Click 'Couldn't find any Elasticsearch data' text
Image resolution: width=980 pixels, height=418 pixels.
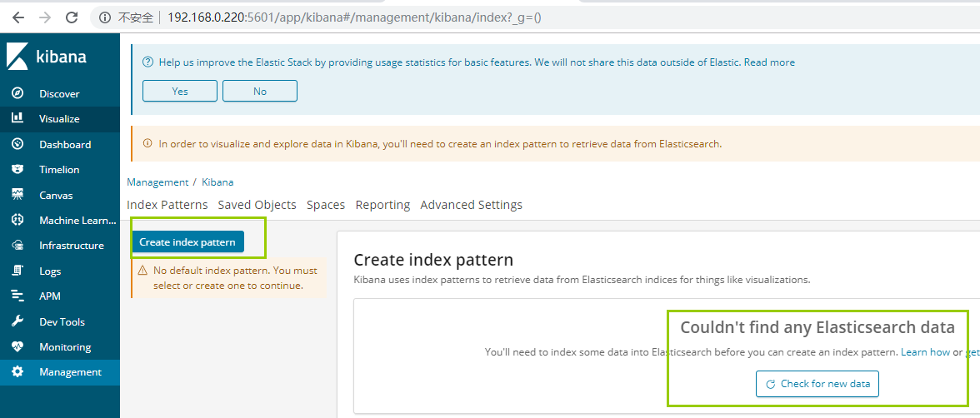(817, 326)
